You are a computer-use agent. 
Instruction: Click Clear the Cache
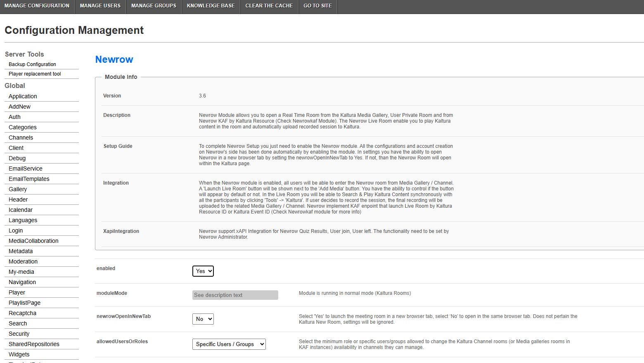(269, 6)
